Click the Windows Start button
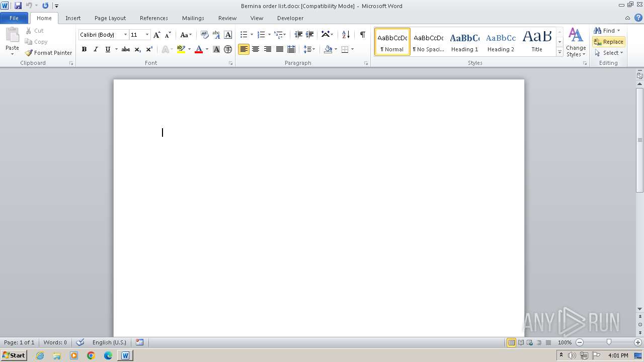644x362 pixels. pos(14,355)
